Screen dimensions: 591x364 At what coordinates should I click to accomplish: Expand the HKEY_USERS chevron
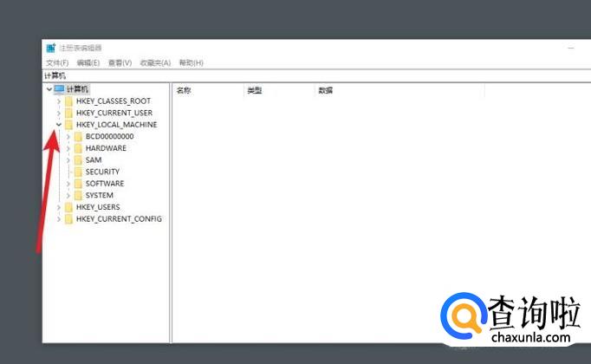tap(58, 207)
